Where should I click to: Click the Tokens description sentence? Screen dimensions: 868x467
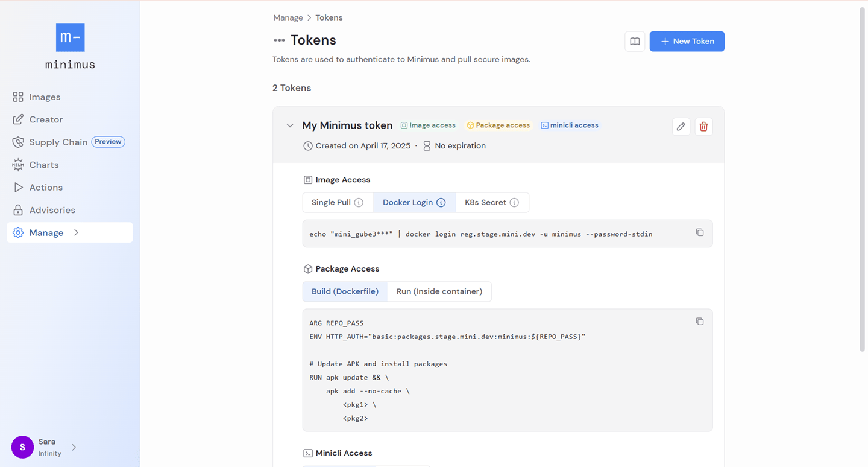401,59
